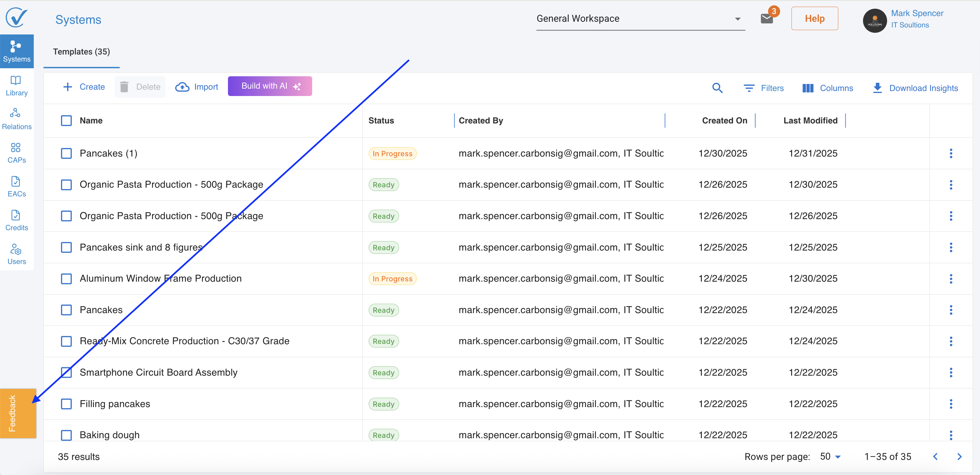Click the search magnifier icon
The height and width of the screenshot is (475, 980).
pos(717,88)
